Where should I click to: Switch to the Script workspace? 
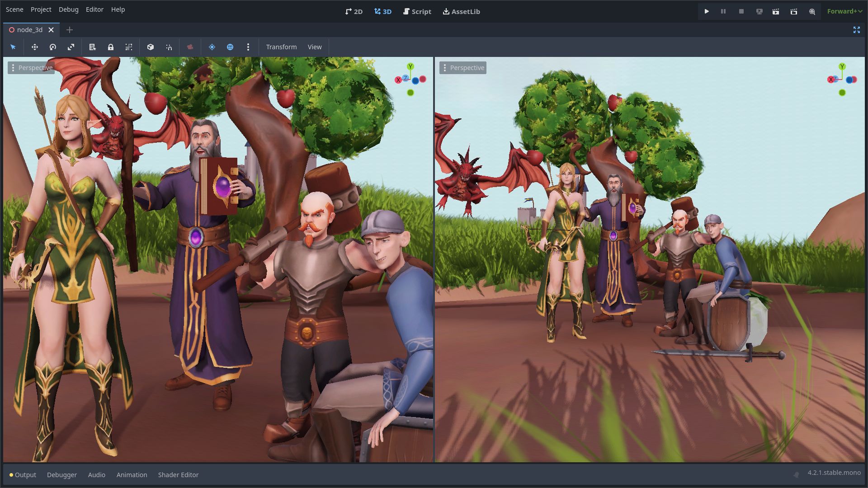(x=417, y=11)
